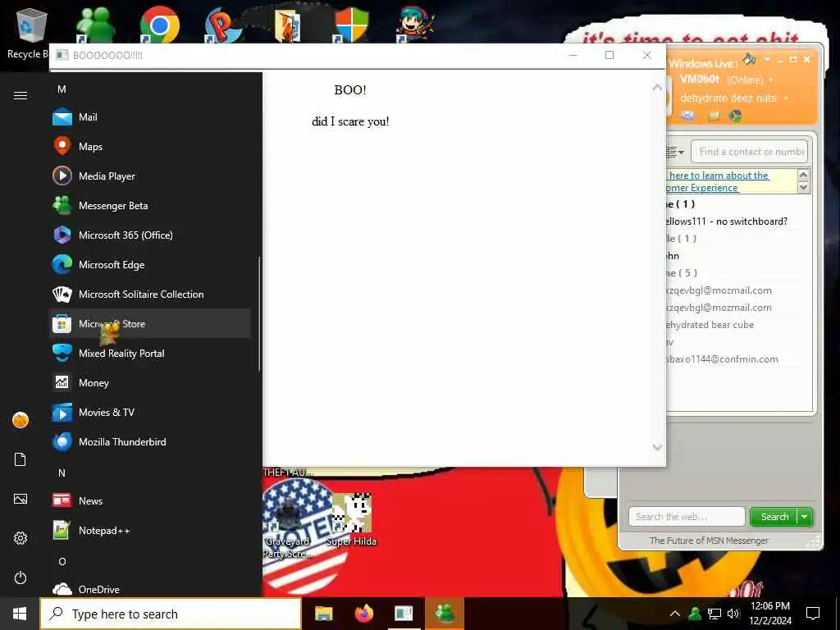Click the green Search button in Messenger
Viewport: 840px width, 630px height.
point(774,517)
